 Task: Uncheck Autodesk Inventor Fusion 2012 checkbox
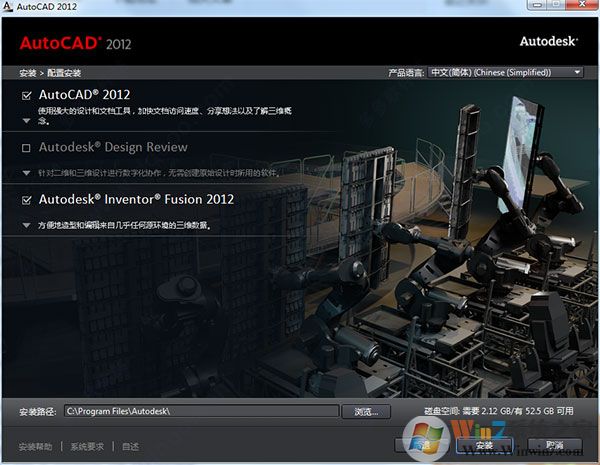tap(26, 200)
